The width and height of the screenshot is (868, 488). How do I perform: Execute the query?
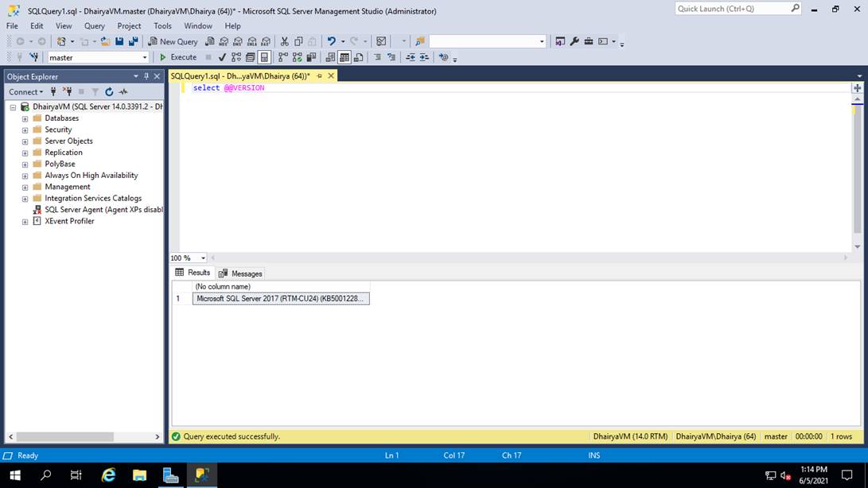click(x=179, y=56)
